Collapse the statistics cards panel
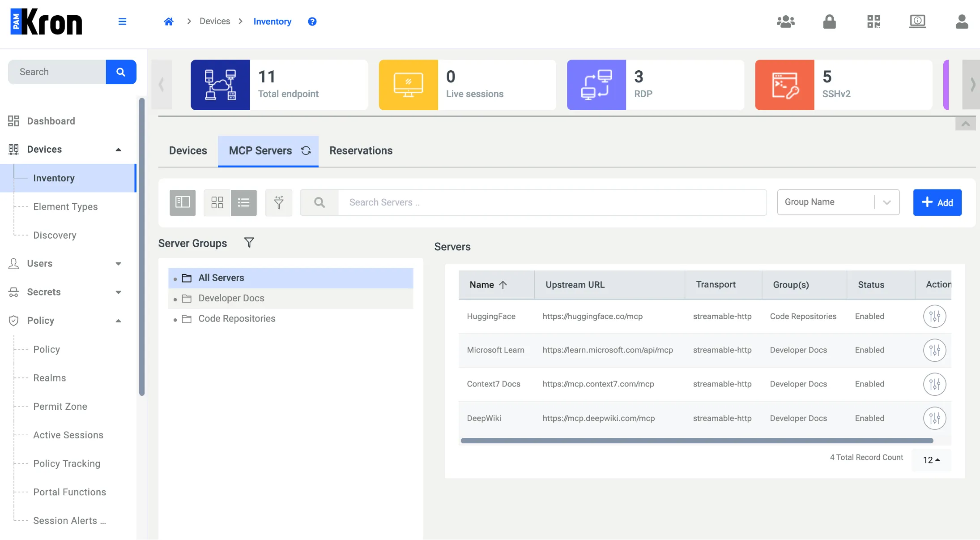The width and height of the screenshot is (980, 540). pyautogui.click(x=966, y=124)
